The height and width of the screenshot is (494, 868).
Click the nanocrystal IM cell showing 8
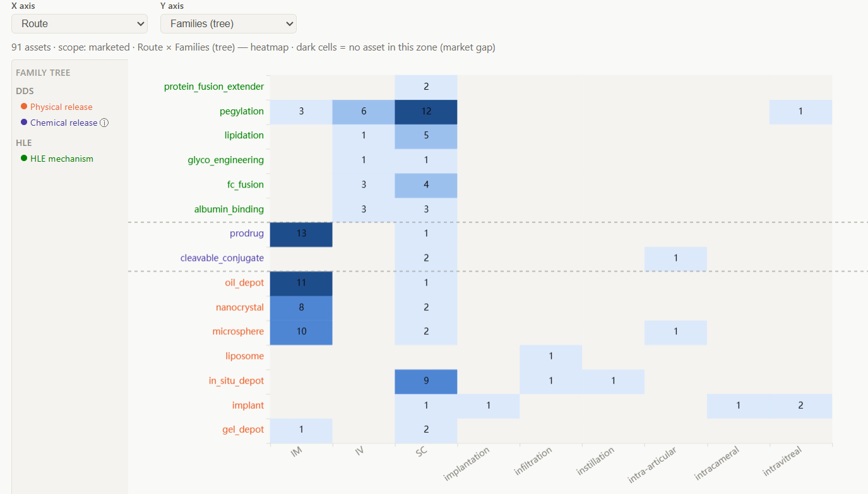pyautogui.click(x=301, y=308)
